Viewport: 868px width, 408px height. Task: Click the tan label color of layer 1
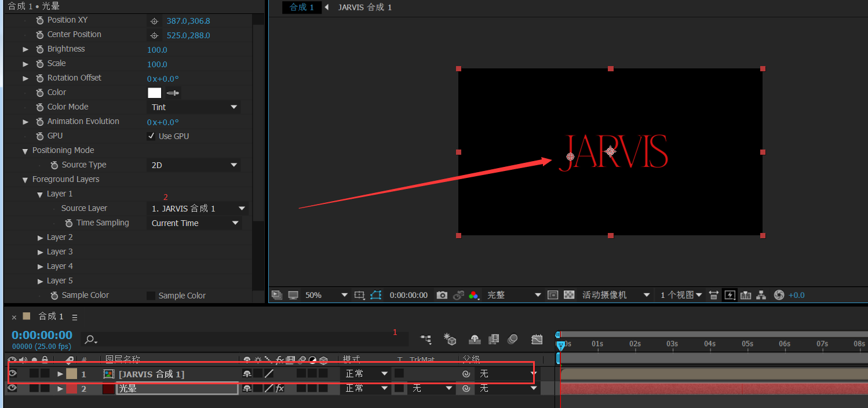[x=71, y=374]
